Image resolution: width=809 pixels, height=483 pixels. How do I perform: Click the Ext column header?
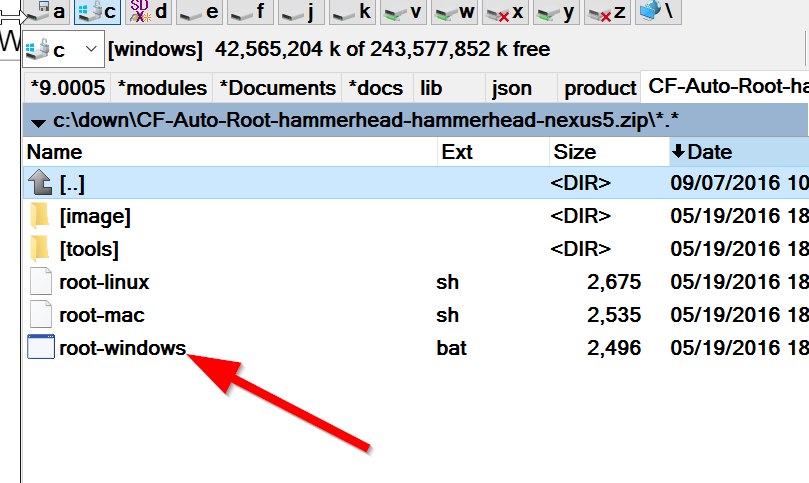click(x=457, y=152)
